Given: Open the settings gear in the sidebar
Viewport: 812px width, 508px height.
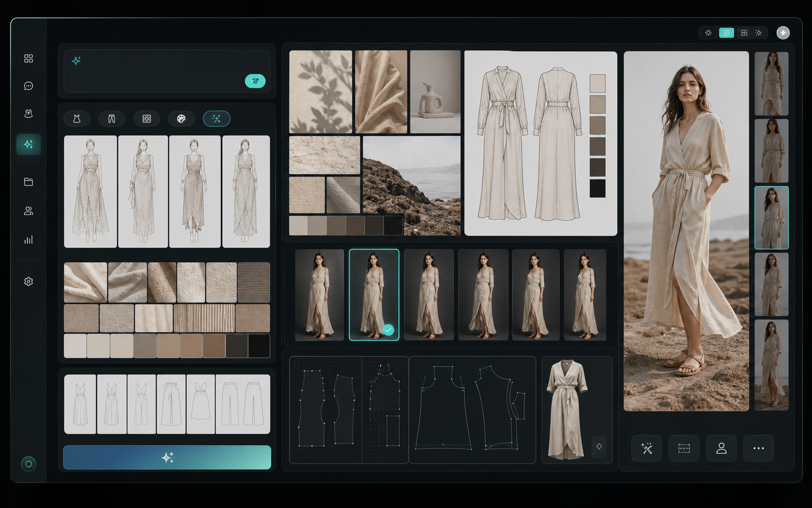Looking at the screenshot, I should click(29, 281).
